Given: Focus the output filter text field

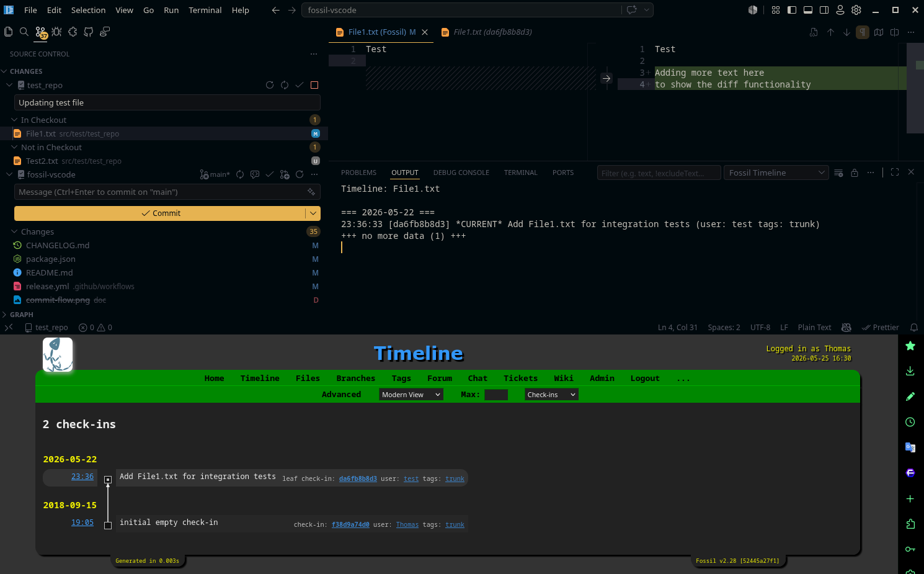Looking at the screenshot, I should 659,173.
